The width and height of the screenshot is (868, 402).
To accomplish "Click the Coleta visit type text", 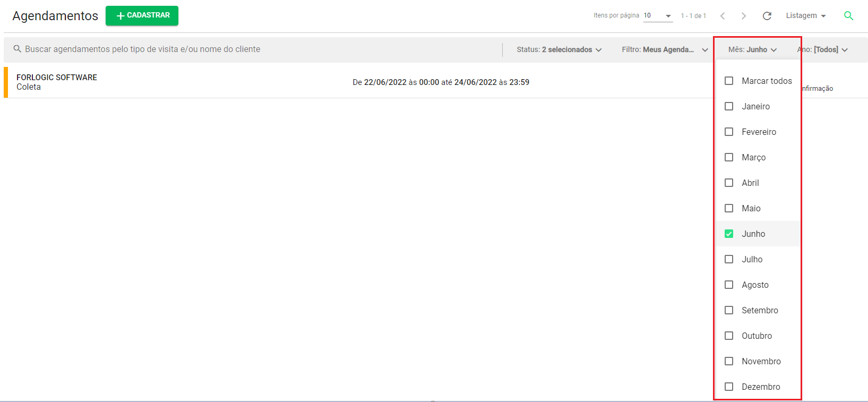I will [x=29, y=87].
